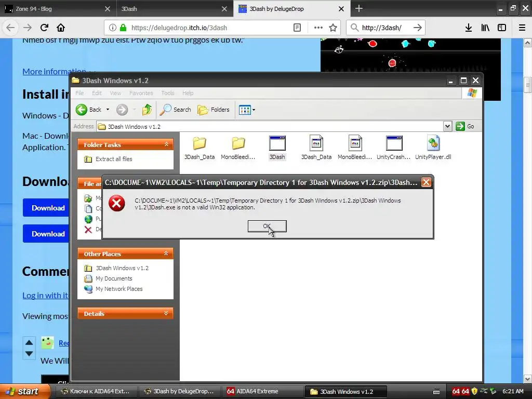Open the Back history dropdown arrow
Screen dimensions: 532x399
pos(108,110)
